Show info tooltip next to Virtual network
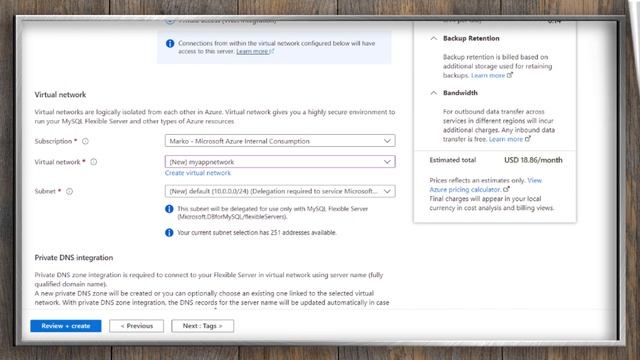 pyautogui.click(x=93, y=162)
